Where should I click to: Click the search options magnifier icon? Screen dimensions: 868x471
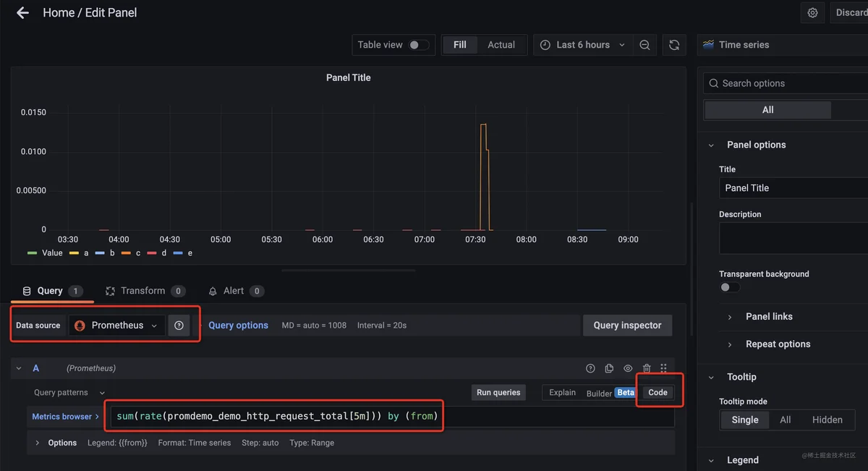(714, 83)
